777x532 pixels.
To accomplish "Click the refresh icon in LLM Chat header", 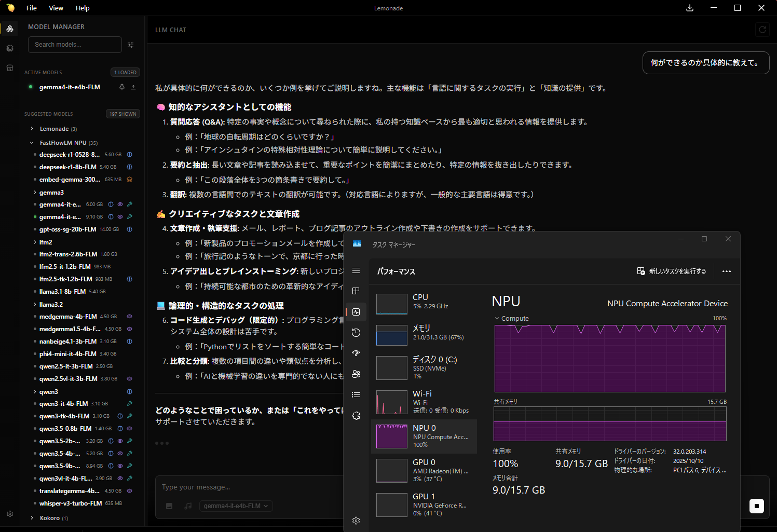I will pyautogui.click(x=762, y=30).
